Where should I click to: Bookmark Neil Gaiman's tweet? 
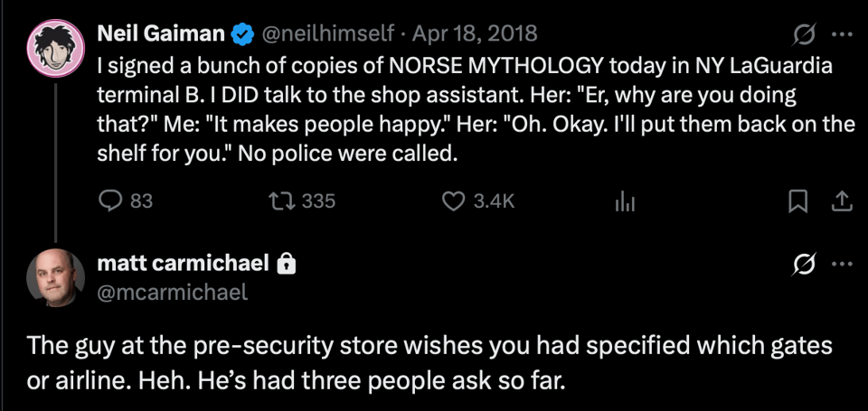[x=796, y=201]
